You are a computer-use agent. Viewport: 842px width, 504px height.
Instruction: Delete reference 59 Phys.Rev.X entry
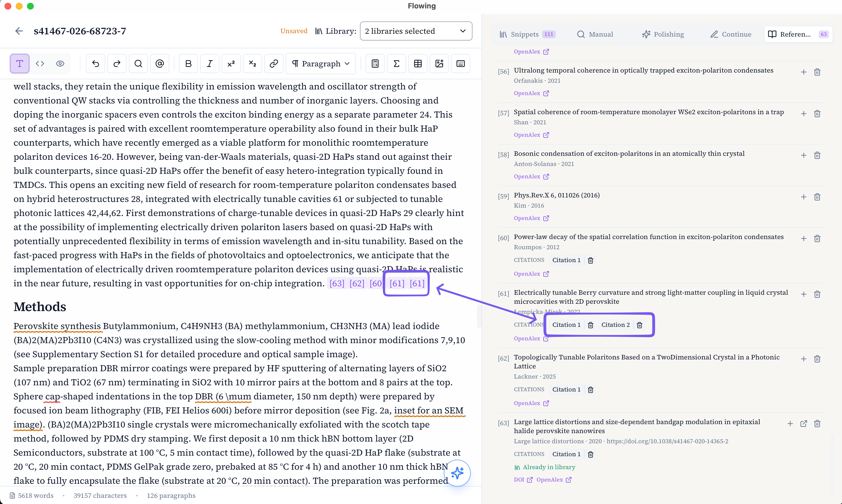817,197
